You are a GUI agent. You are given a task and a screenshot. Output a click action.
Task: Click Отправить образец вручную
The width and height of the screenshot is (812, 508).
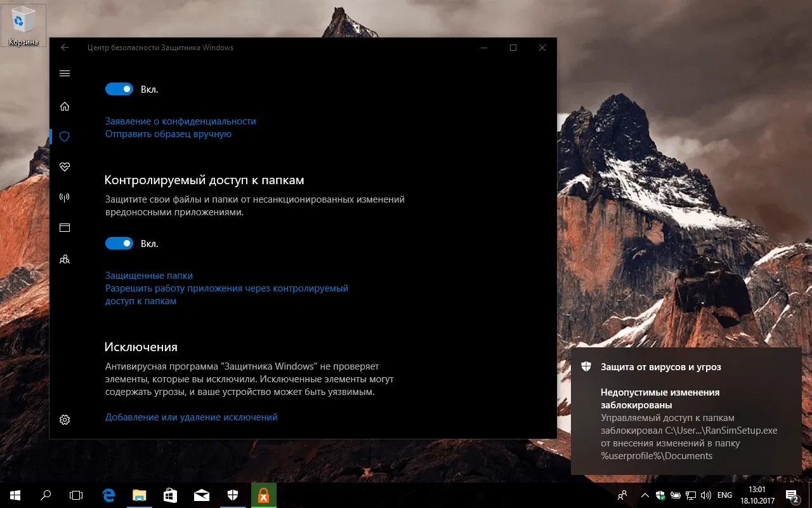coord(168,134)
